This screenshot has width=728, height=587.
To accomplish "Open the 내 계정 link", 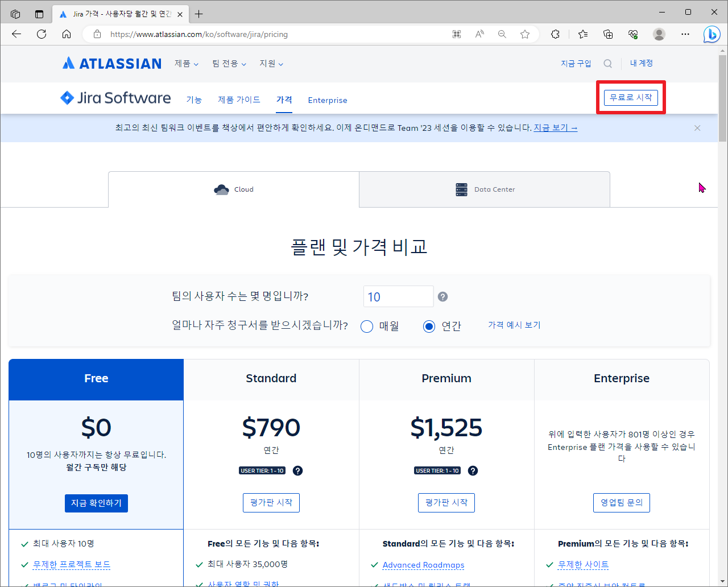I will point(642,63).
